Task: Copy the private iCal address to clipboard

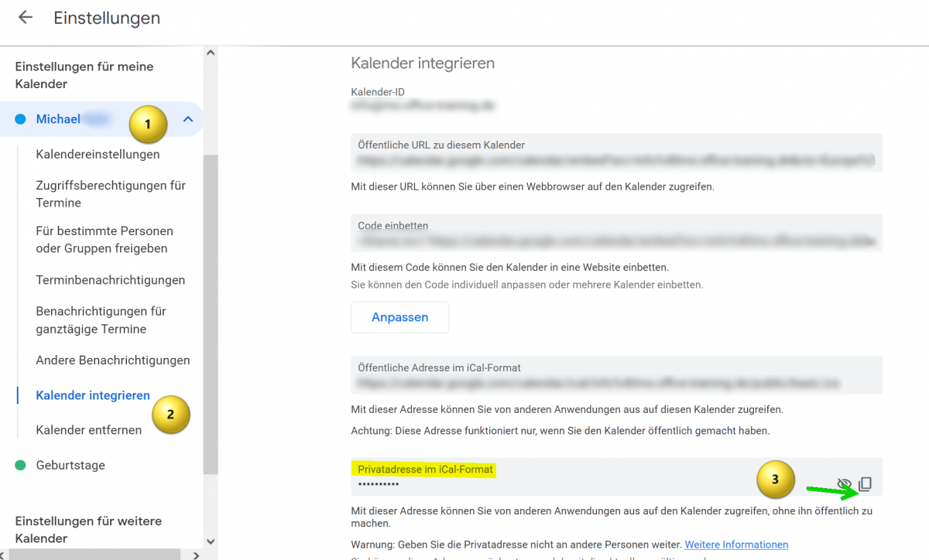Action: [x=866, y=484]
